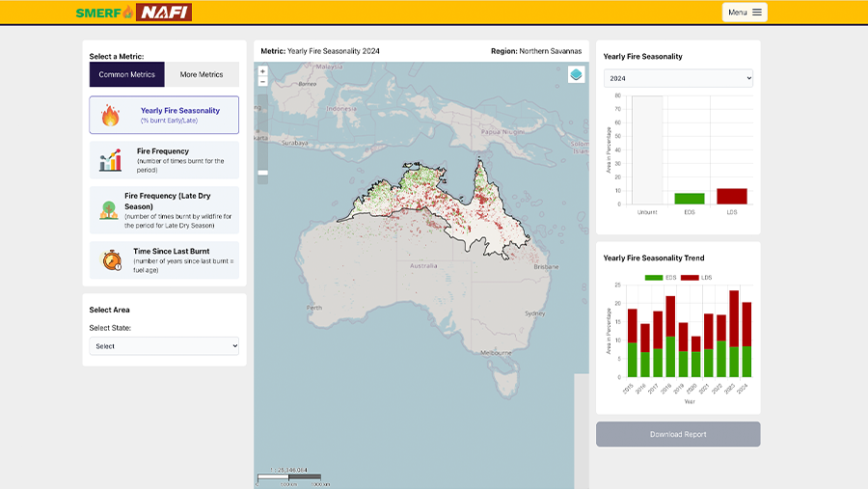Select the Fire Frequency metric title

[x=163, y=151]
